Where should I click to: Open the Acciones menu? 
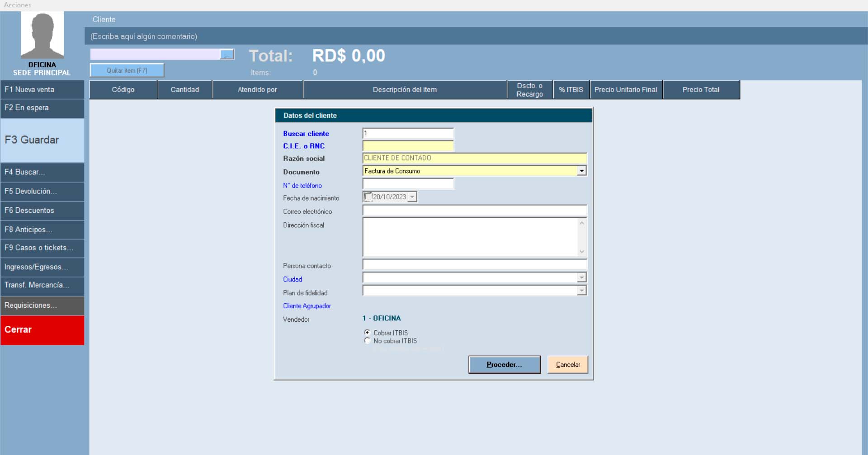tap(18, 5)
